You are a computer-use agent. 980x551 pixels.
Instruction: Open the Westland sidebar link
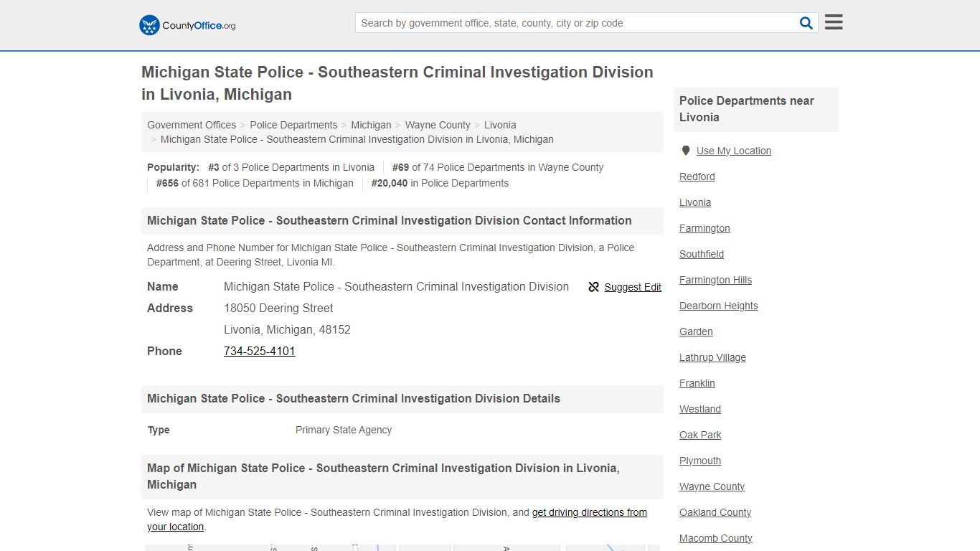point(700,409)
